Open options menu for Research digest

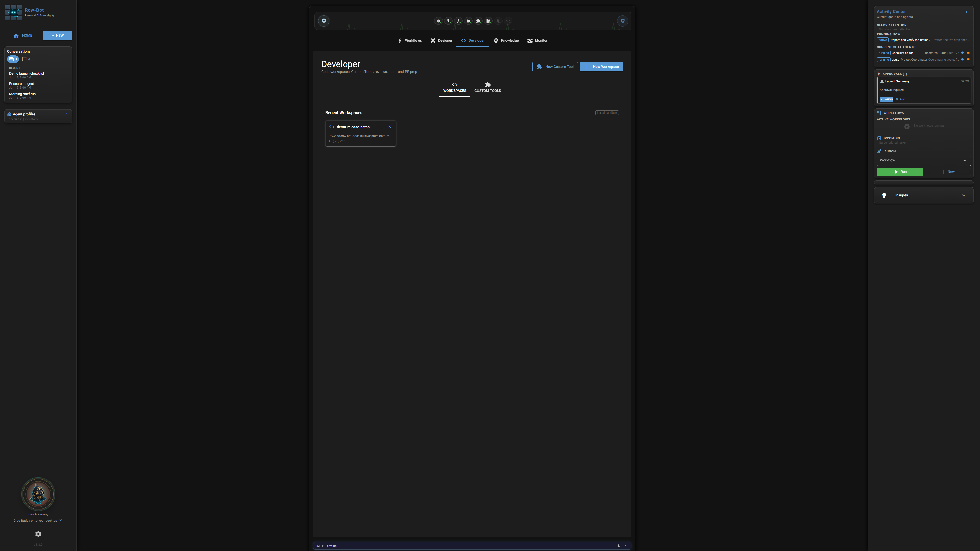coord(65,85)
